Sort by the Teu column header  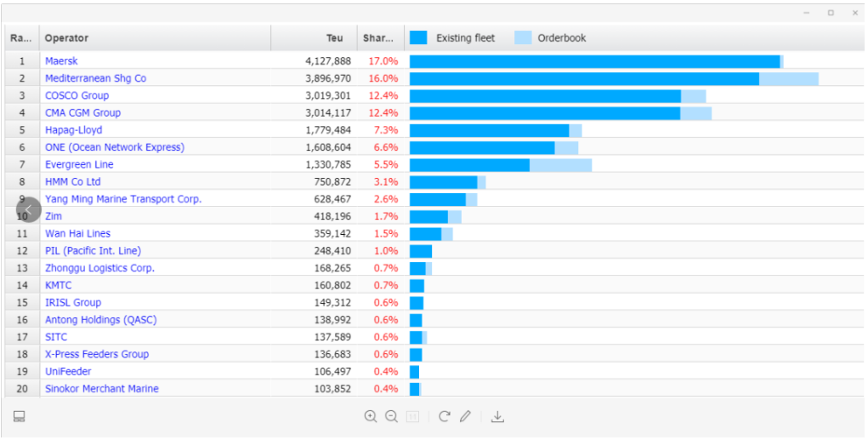(x=314, y=38)
